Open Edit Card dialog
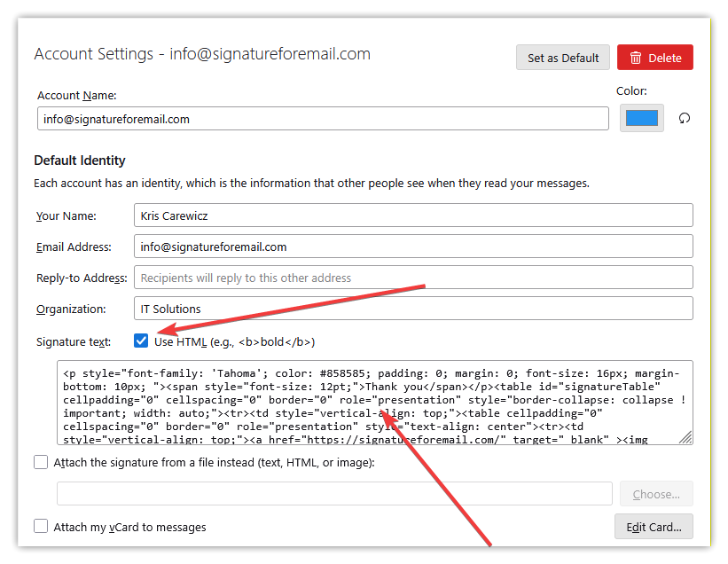The width and height of the screenshot is (728, 564). point(654,527)
